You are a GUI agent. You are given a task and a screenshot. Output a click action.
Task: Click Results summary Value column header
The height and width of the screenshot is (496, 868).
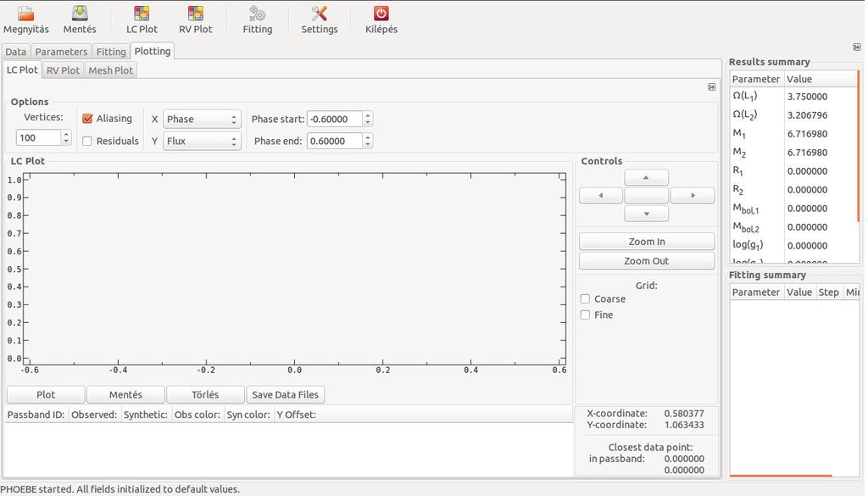(821, 79)
